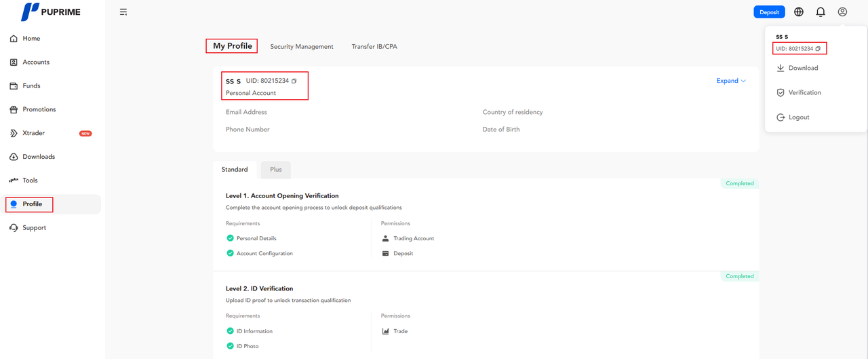Expand the personal account details

click(x=731, y=81)
